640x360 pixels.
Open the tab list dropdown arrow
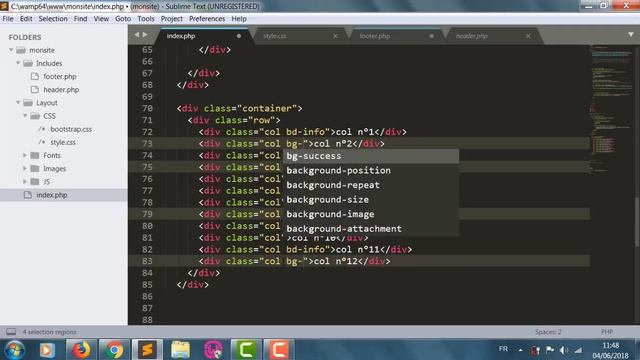631,35
